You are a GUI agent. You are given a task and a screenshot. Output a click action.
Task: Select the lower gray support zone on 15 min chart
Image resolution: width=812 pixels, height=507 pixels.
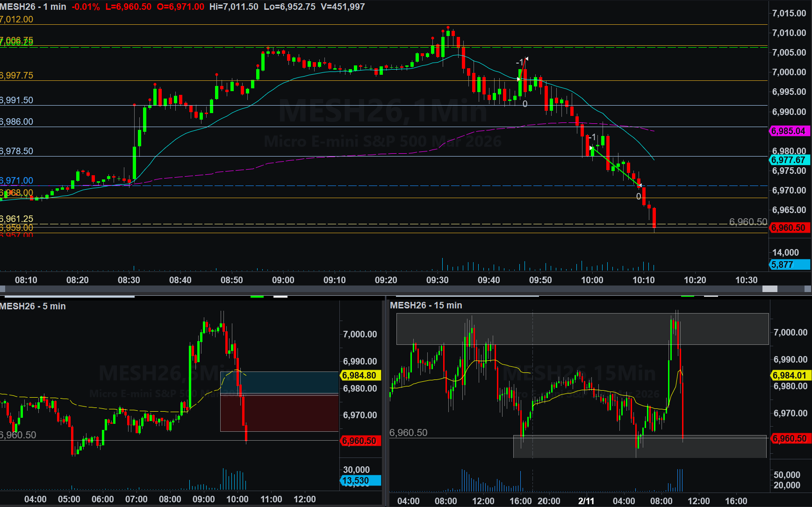pyautogui.click(x=640, y=447)
